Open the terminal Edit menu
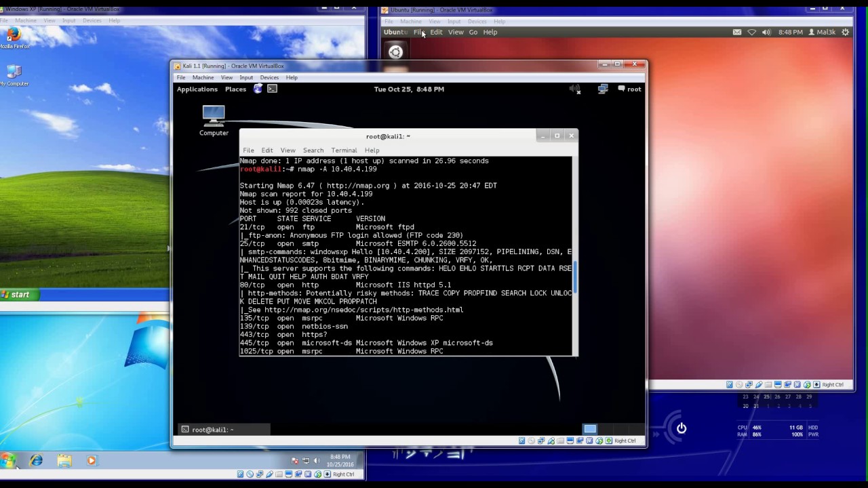The image size is (868, 488). tap(267, 150)
